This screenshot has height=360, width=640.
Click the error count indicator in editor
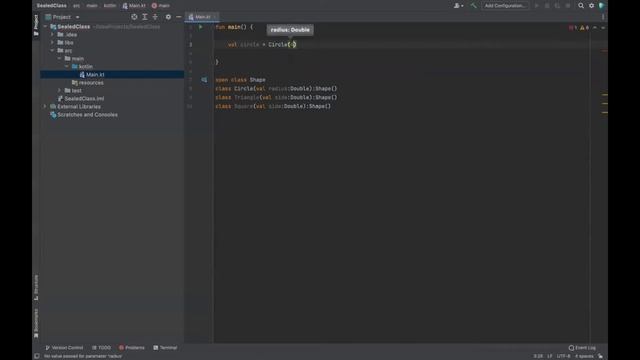coord(573,28)
